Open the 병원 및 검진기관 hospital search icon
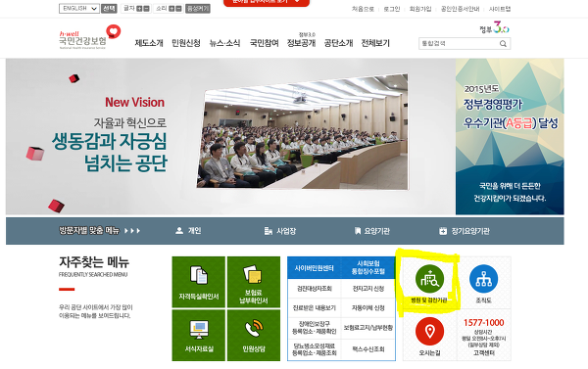 point(429,279)
